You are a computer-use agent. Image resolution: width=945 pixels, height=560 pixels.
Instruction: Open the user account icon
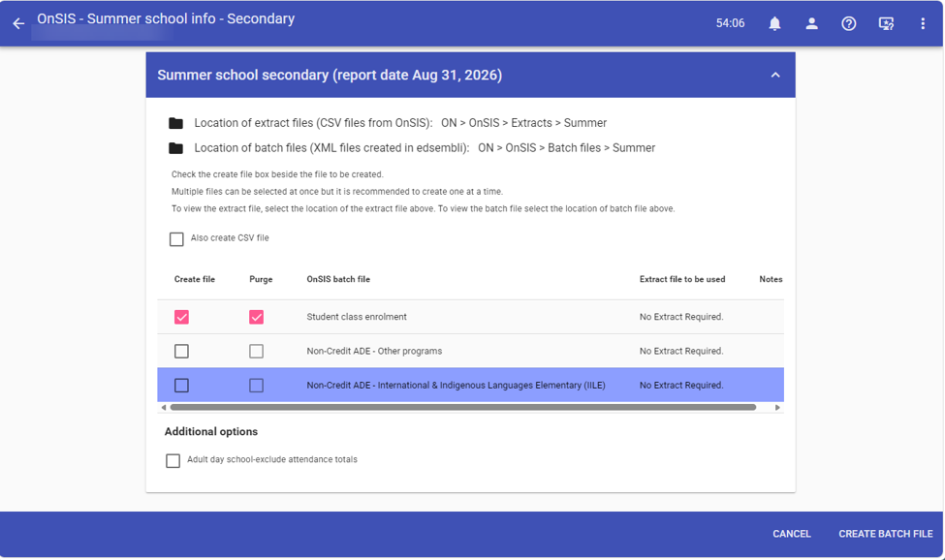(x=812, y=23)
